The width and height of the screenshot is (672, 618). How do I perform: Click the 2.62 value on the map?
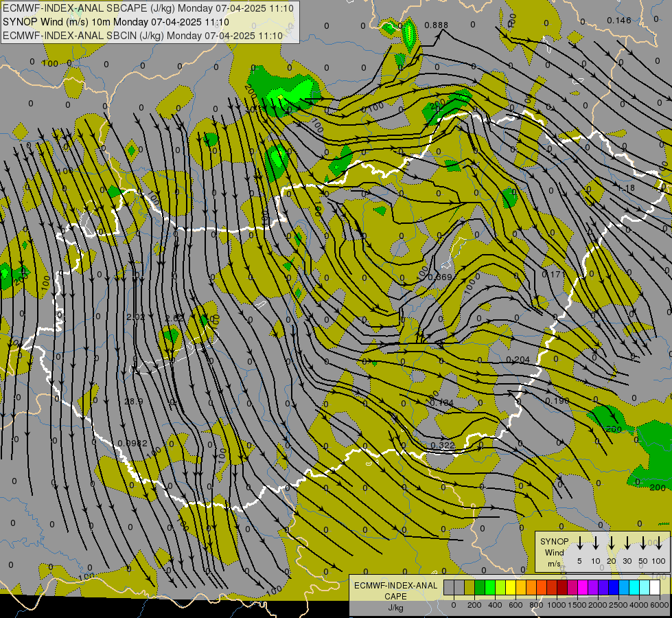(x=175, y=318)
